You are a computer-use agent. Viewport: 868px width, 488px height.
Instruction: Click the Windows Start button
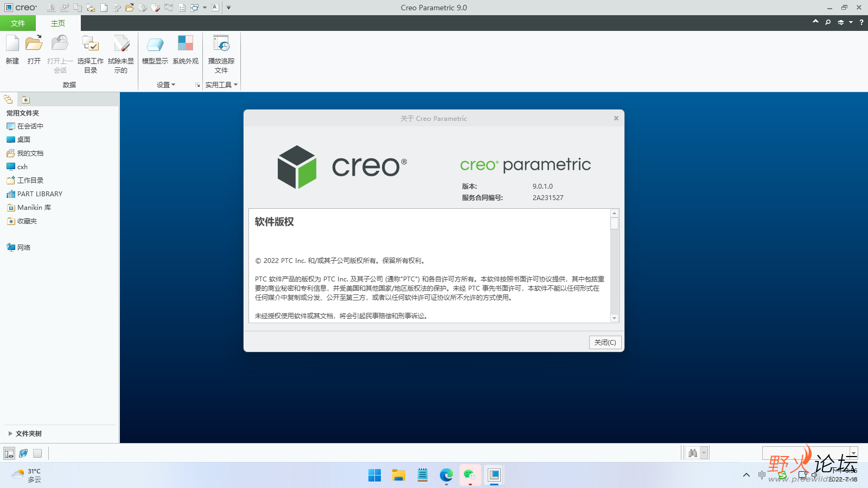(374, 476)
